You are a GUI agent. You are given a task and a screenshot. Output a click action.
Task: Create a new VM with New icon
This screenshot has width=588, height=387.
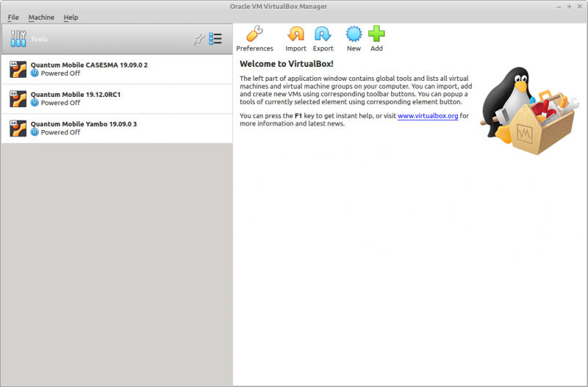point(354,34)
